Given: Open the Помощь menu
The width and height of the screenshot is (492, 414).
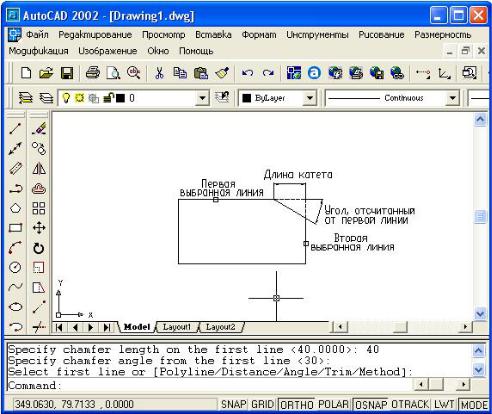Looking at the screenshot, I should [x=196, y=51].
